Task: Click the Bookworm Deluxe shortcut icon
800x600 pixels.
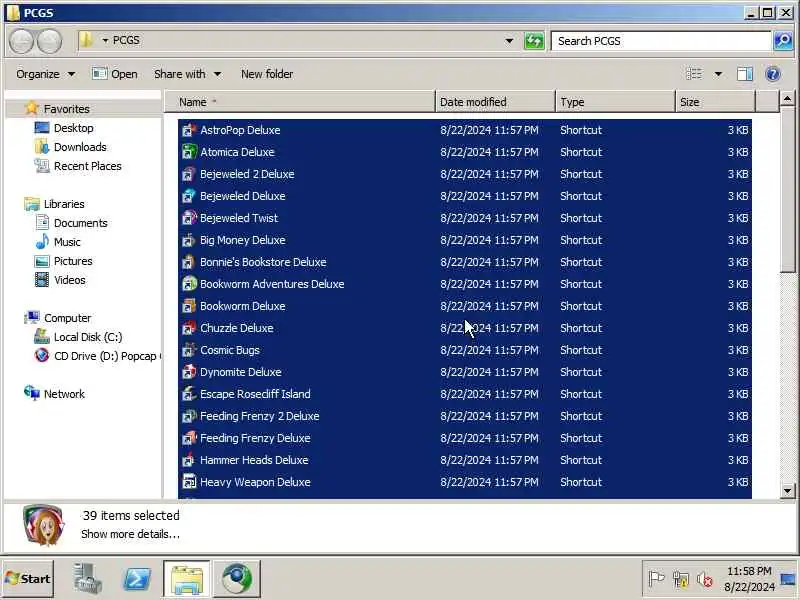Action: (x=189, y=306)
